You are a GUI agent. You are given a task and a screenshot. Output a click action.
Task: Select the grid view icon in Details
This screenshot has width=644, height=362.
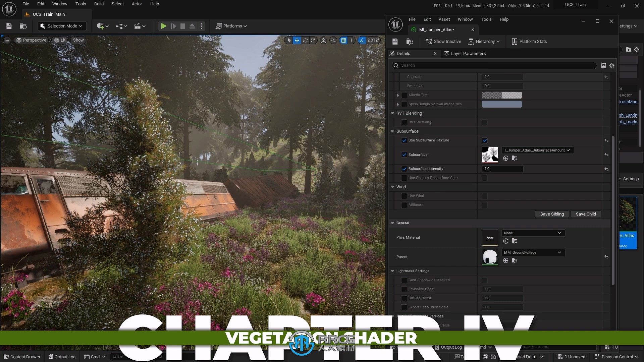(604, 65)
